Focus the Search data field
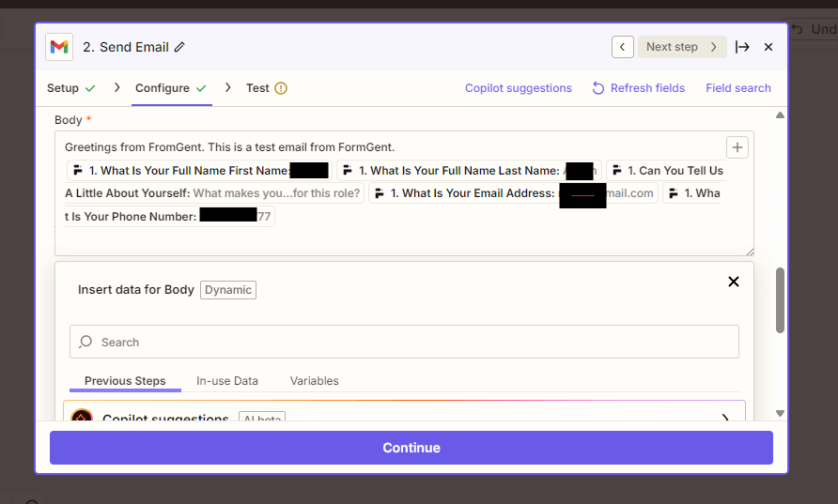This screenshot has height=504, width=838. coord(404,342)
